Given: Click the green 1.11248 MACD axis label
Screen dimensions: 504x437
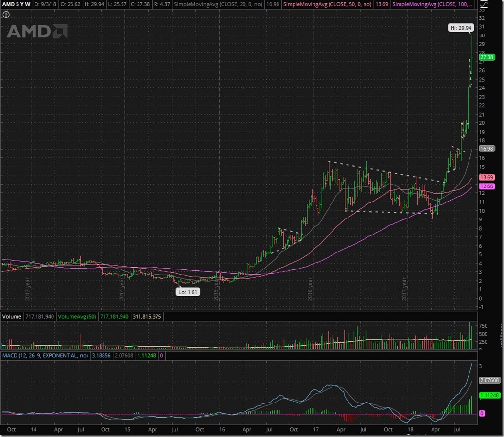Looking at the screenshot, I should [489, 396].
